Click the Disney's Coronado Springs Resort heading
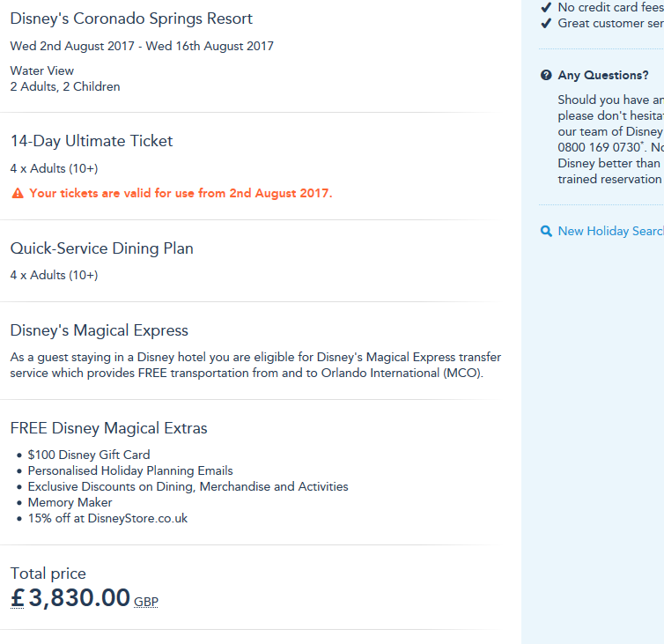 point(131,19)
